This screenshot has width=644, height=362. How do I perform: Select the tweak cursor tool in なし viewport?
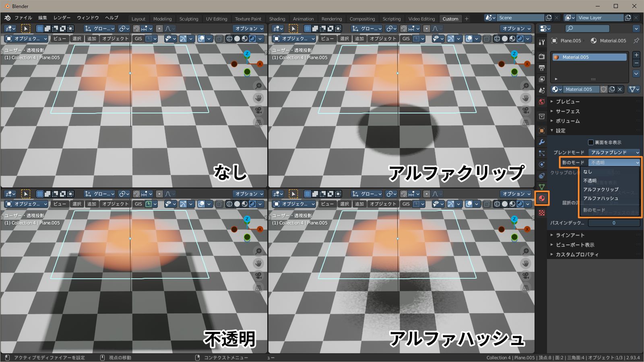click(25, 29)
